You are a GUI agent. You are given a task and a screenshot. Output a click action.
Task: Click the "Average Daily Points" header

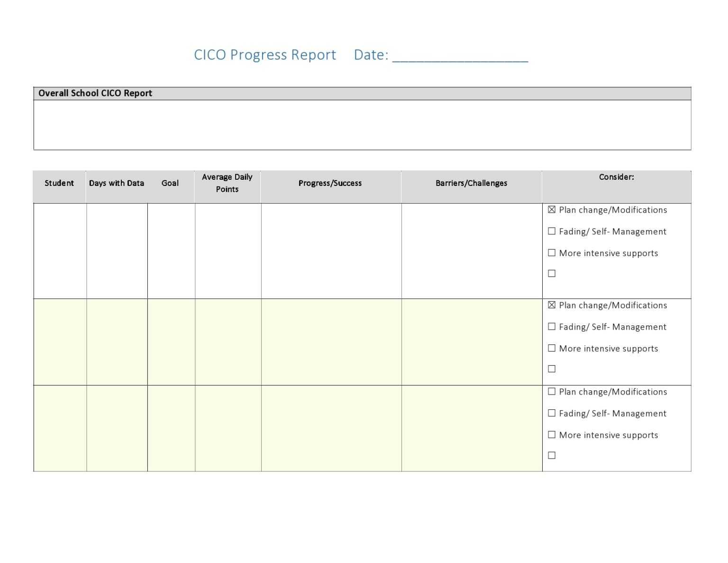tap(227, 183)
